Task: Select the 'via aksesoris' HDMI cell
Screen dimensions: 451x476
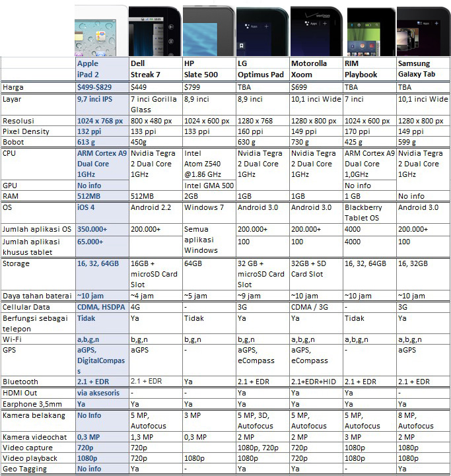Action: (102, 393)
